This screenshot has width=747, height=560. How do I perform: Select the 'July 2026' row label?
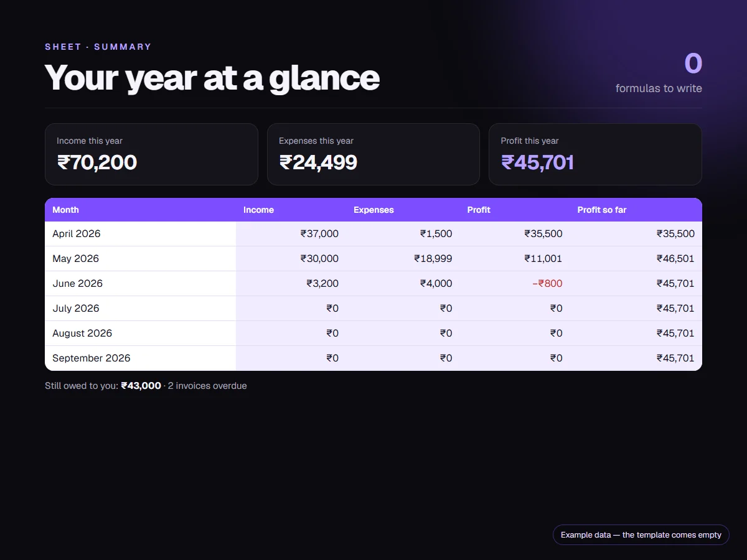pyautogui.click(x=75, y=309)
